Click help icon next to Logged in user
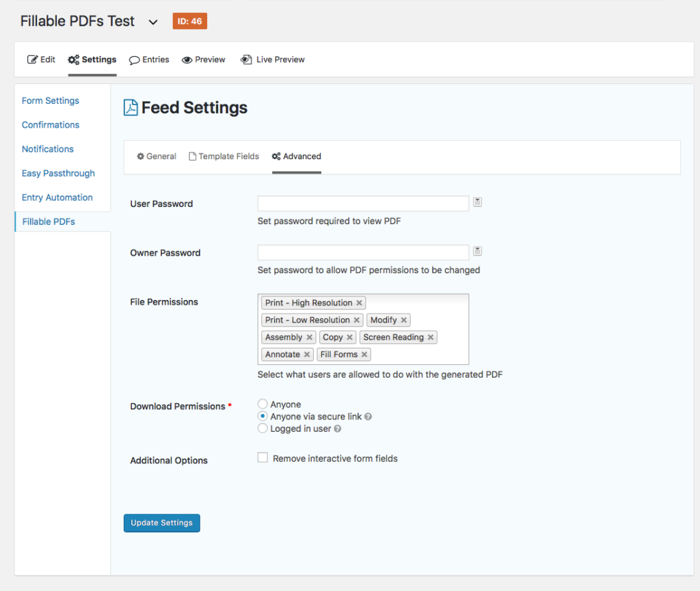Image resolution: width=700 pixels, height=591 pixels. 338,429
